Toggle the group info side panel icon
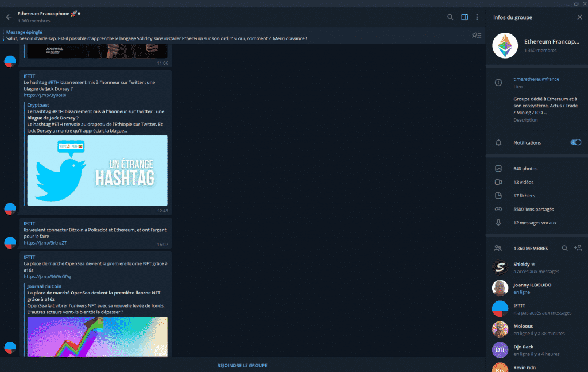Image resolution: width=588 pixels, height=372 pixels. tap(465, 17)
